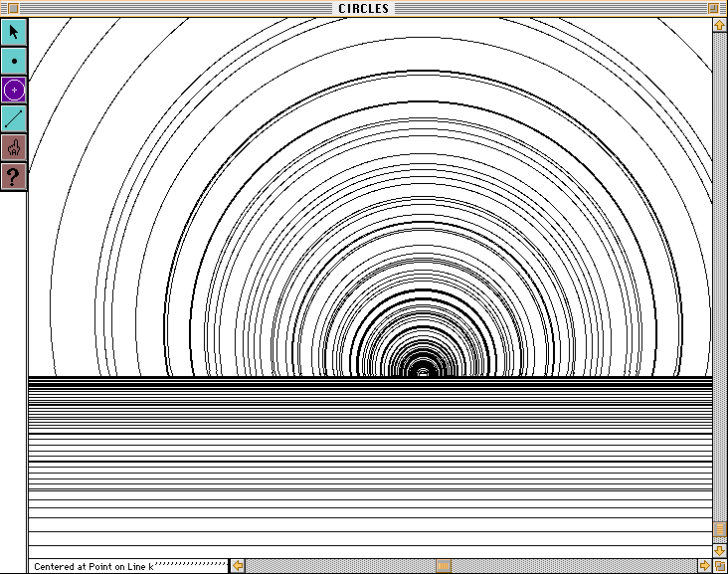Click the CIRCLES window zoom box
This screenshot has width=728, height=574.
point(713,8)
